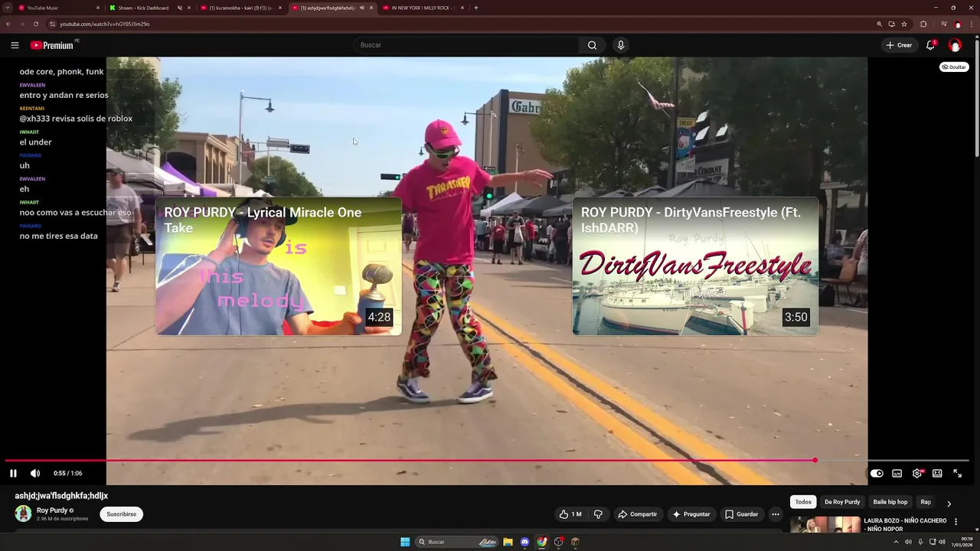Click chat message "@xh333 revisa solis de roblox"
Image resolution: width=980 pixels, height=551 pixels.
tap(76, 119)
